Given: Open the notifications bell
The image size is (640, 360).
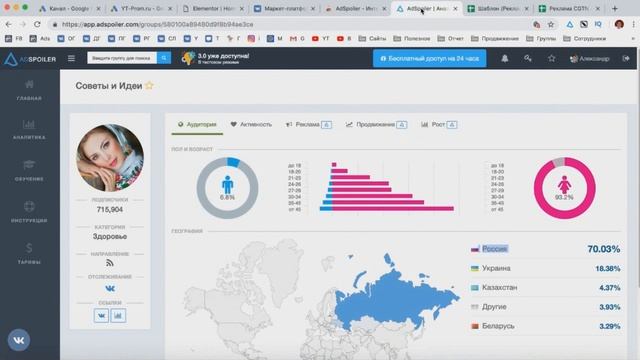Looking at the screenshot, I should point(504,58).
